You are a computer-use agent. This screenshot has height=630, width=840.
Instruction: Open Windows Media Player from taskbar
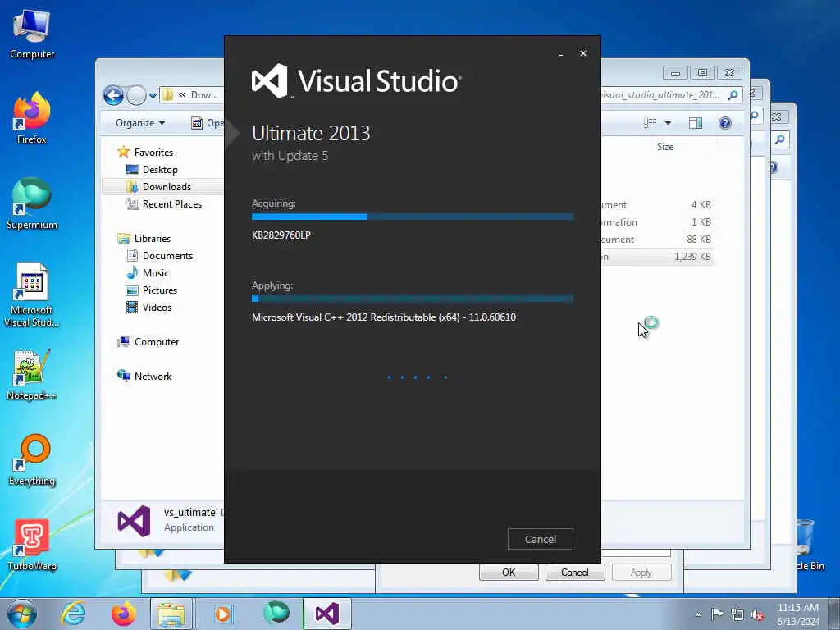pyautogui.click(x=223, y=614)
